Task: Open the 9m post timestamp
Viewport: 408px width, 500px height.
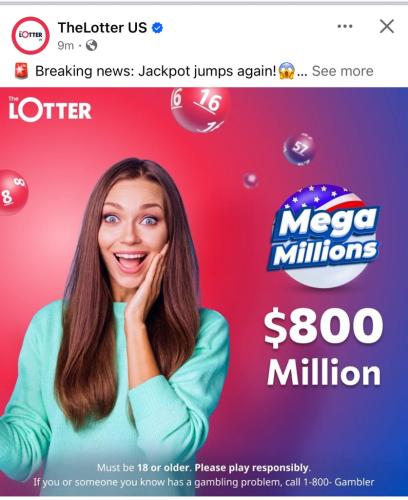Action: (x=65, y=45)
